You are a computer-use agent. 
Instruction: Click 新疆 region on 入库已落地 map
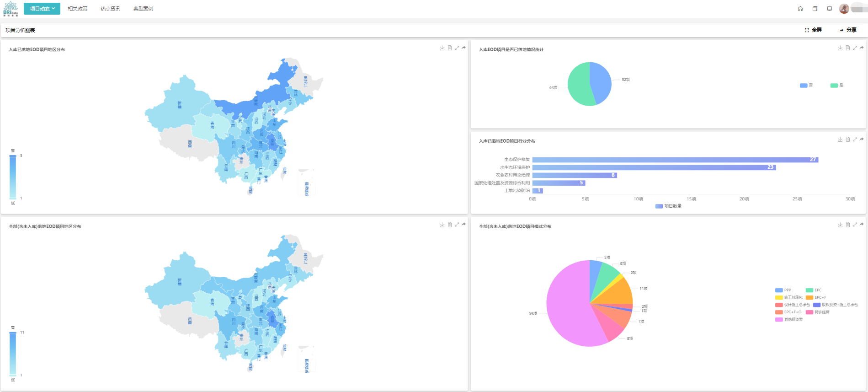click(x=180, y=105)
